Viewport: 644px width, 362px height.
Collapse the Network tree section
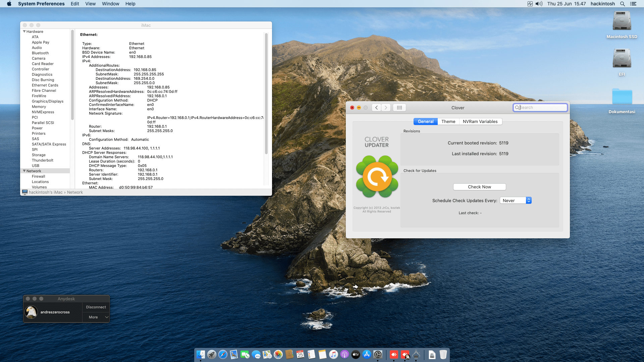(x=24, y=171)
